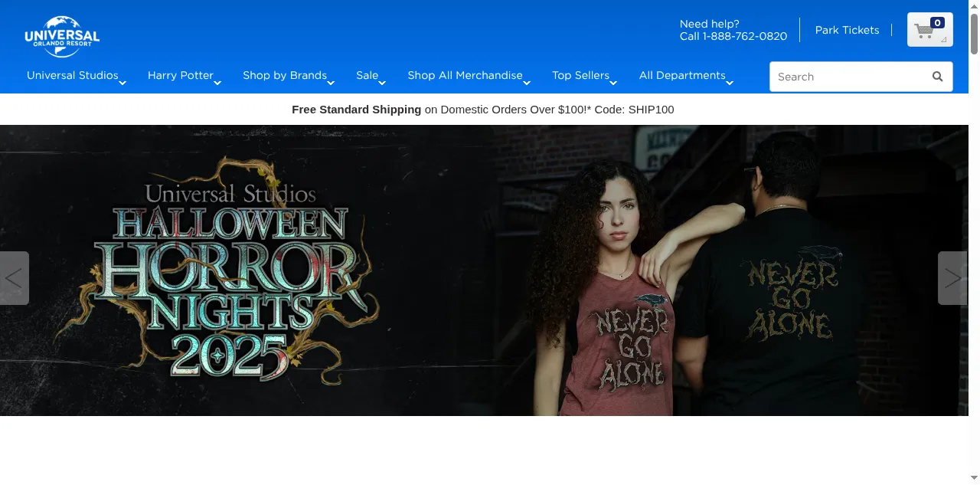The height and width of the screenshot is (485, 980).
Task: Expand chevron beside All Departments
Action: click(730, 83)
